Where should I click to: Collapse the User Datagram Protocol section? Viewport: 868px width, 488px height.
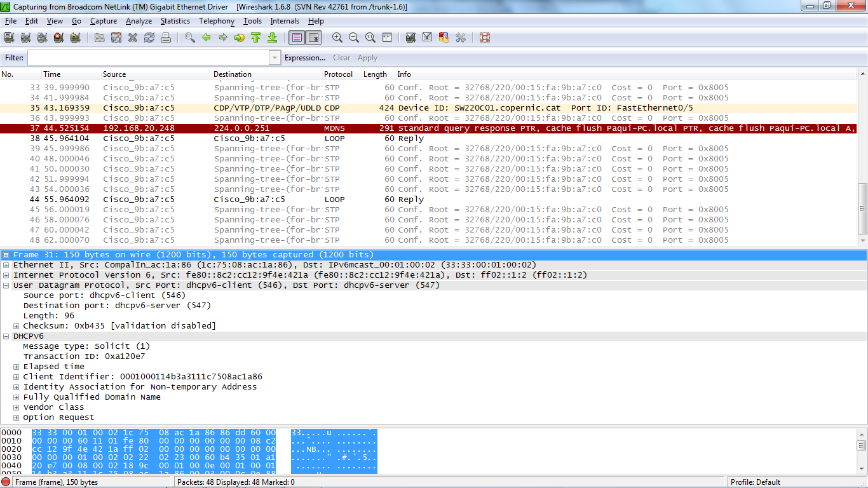coord(6,285)
